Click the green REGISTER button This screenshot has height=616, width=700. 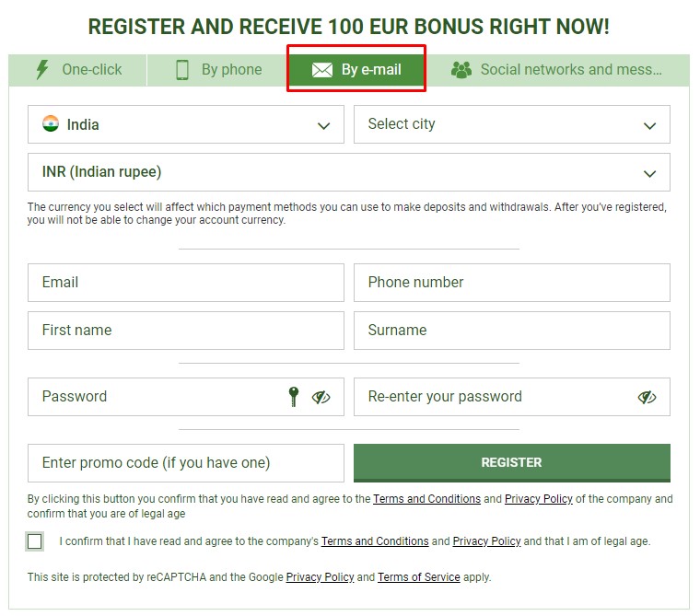pyautogui.click(x=511, y=463)
